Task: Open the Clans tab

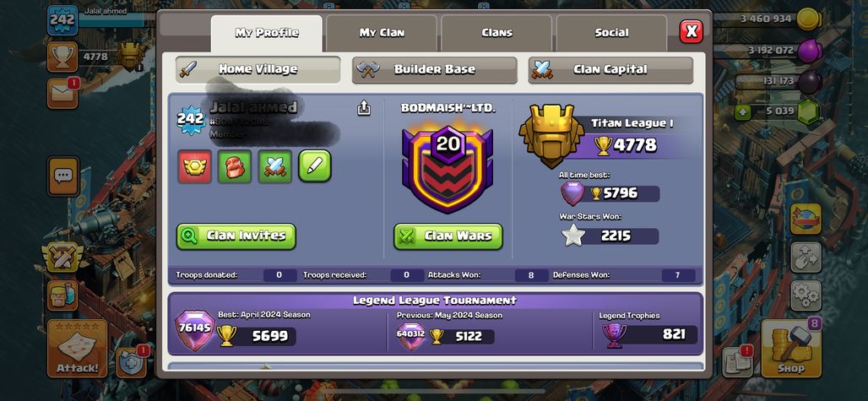Action: tap(496, 33)
